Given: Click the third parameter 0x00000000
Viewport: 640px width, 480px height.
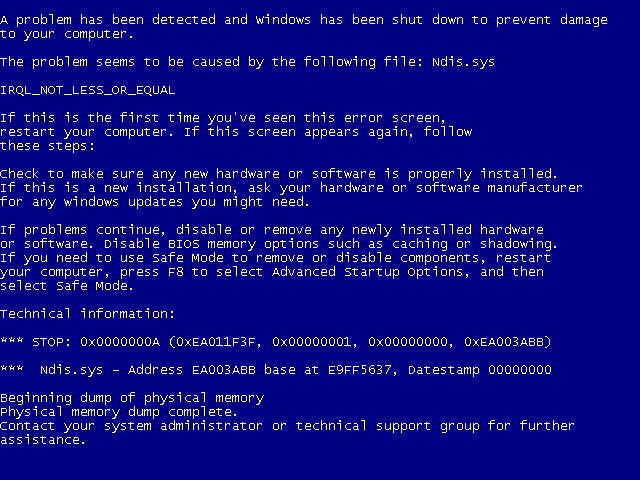Looking at the screenshot, I should tap(410, 342).
